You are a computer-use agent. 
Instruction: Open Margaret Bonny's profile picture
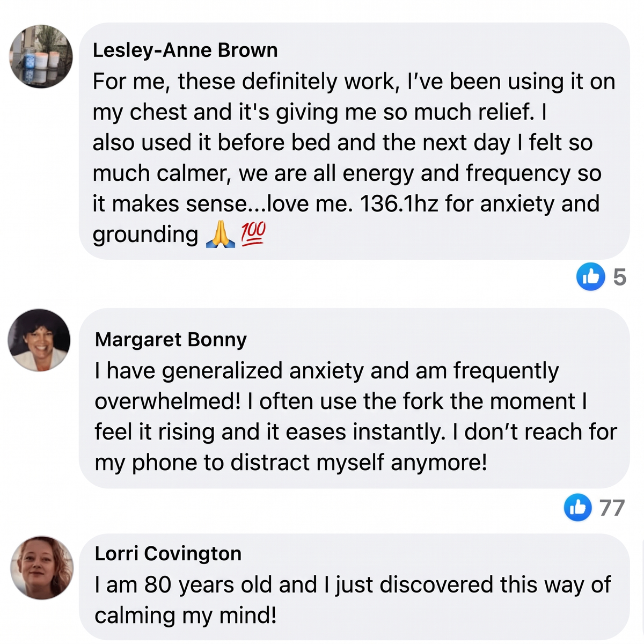[39, 340]
